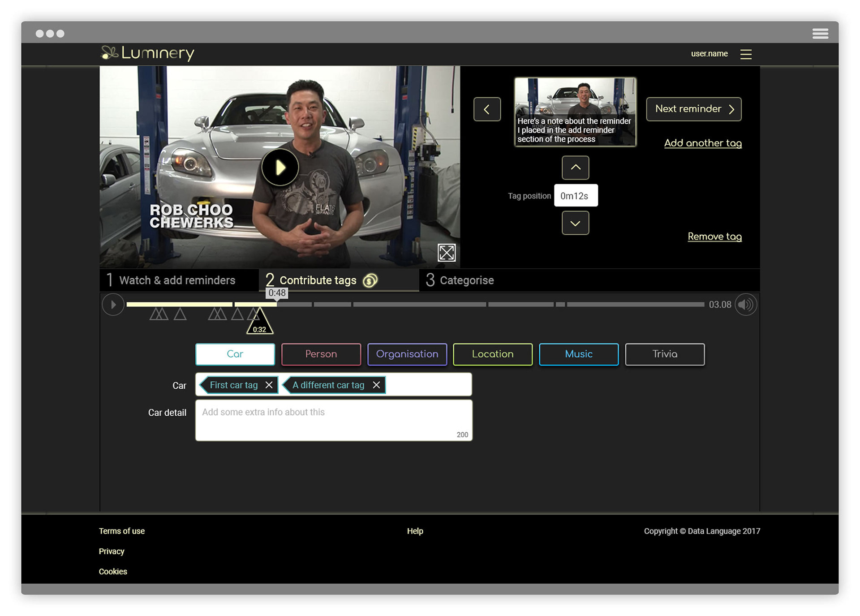Select the Music tag category
The width and height of the screenshot is (860, 616).
(579, 354)
